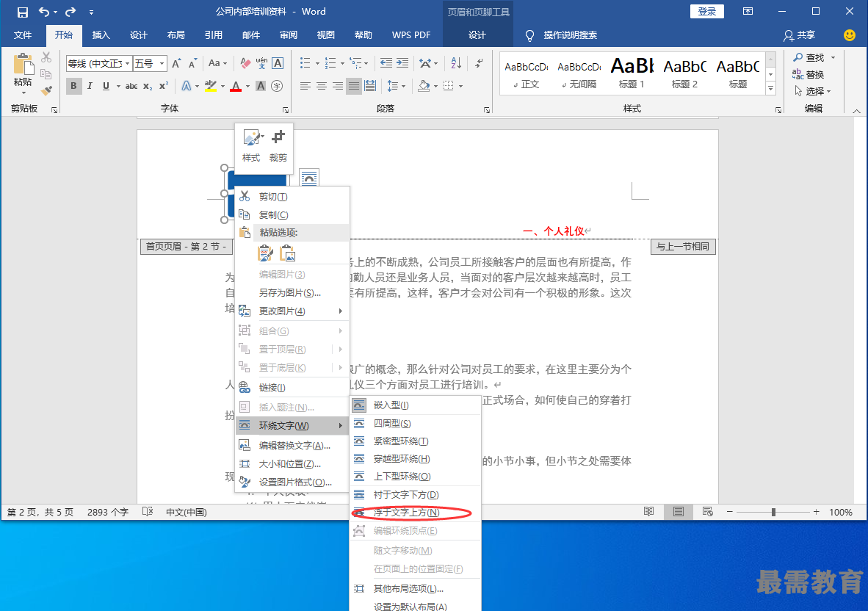
Task: Open the font color dropdown arrow
Action: 247,87
